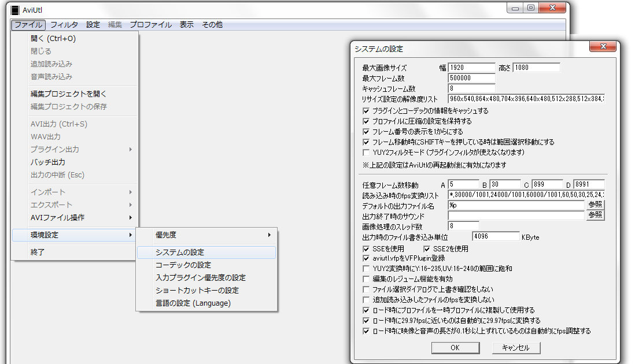Enable 編集のレジューム機能を有効 checkbox
Screen dimensions: 635x364
pos(366,279)
